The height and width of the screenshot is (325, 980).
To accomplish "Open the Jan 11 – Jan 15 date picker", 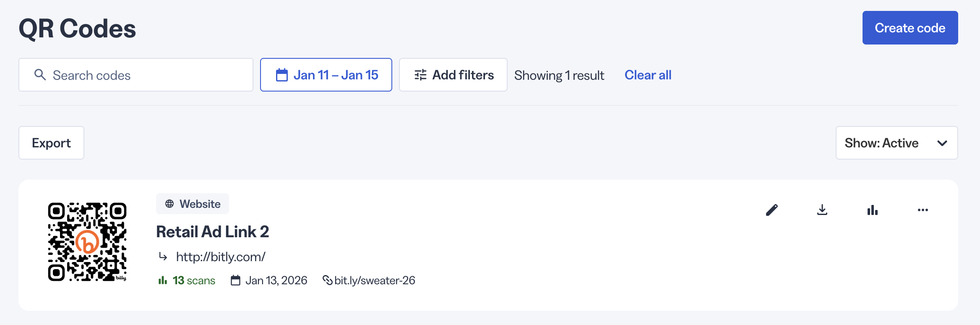I will point(326,75).
